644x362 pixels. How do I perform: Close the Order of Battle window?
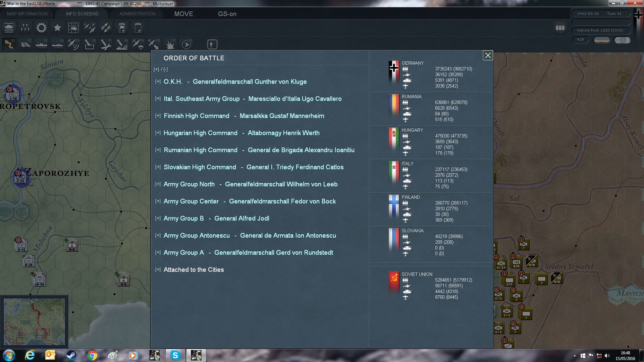coord(488,55)
